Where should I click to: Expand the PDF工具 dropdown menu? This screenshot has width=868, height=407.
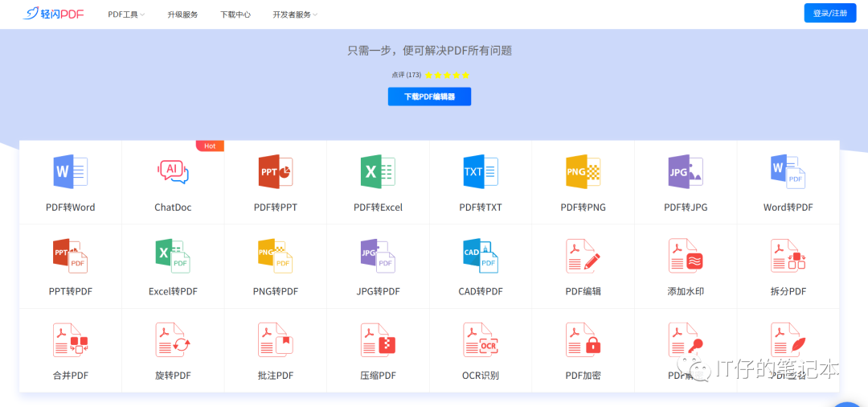click(126, 14)
